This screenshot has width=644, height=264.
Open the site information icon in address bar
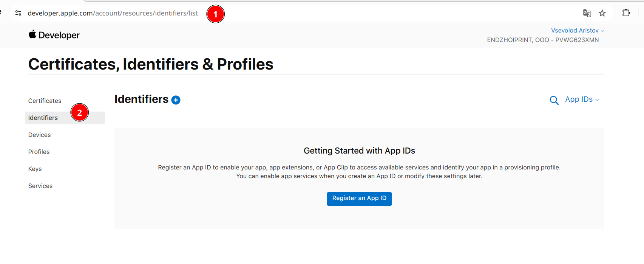(x=18, y=13)
